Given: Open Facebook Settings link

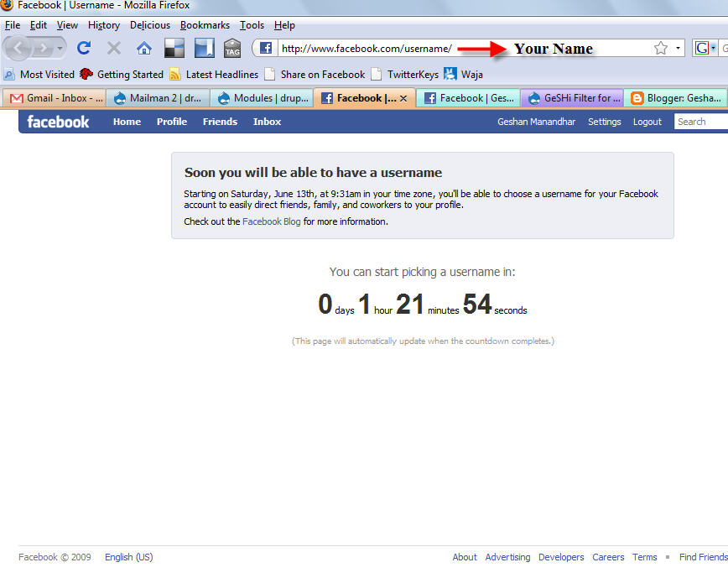Looking at the screenshot, I should click(x=605, y=122).
